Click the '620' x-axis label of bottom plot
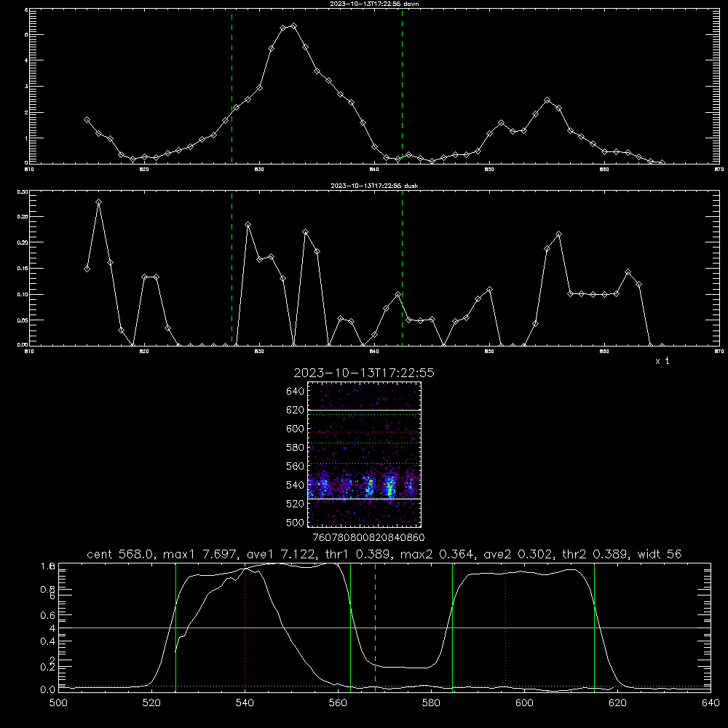The height and width of the screenshot is (728, 728). (617, 703)
